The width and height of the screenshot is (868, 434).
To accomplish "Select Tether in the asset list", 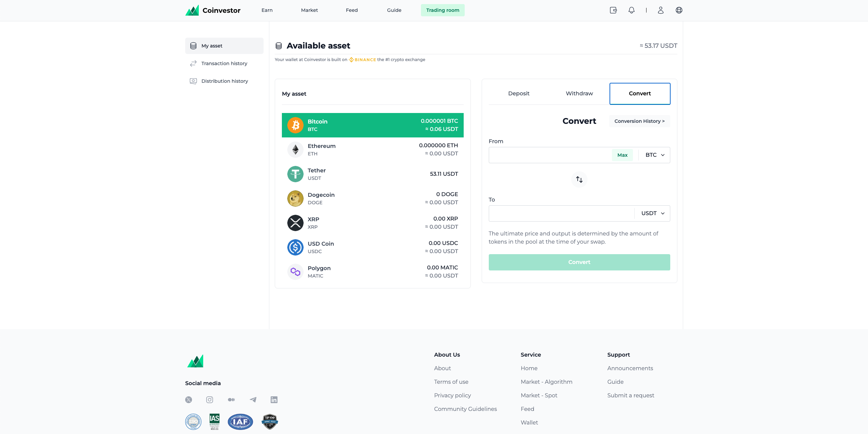I will click(x=372, y=174).
